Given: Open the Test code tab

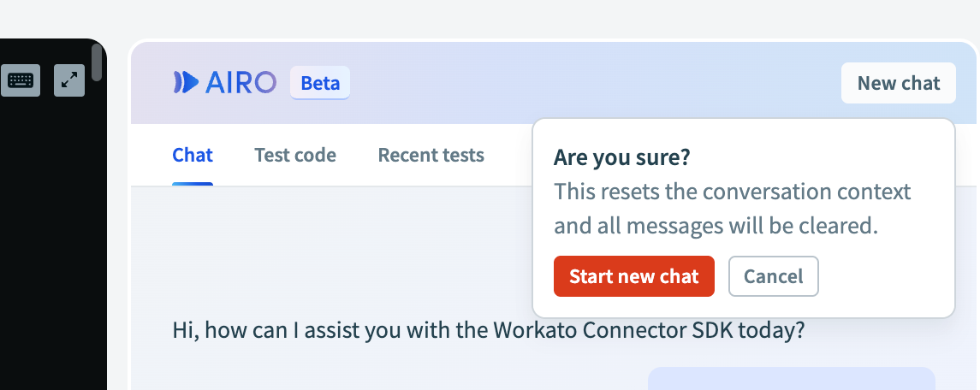Looking at the screenshot, I should click(x=295, y=155).
